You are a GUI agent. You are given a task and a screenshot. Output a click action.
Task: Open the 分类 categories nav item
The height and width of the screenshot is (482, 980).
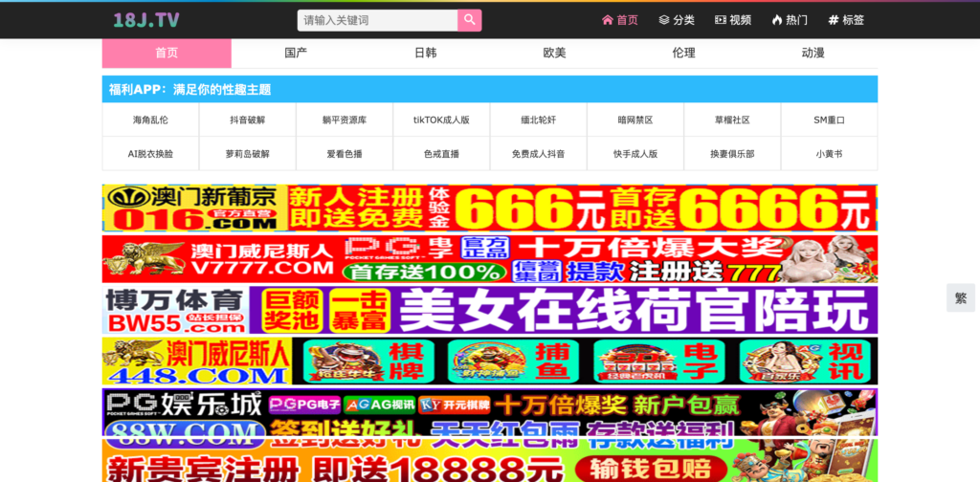click(x=677, y=20)
